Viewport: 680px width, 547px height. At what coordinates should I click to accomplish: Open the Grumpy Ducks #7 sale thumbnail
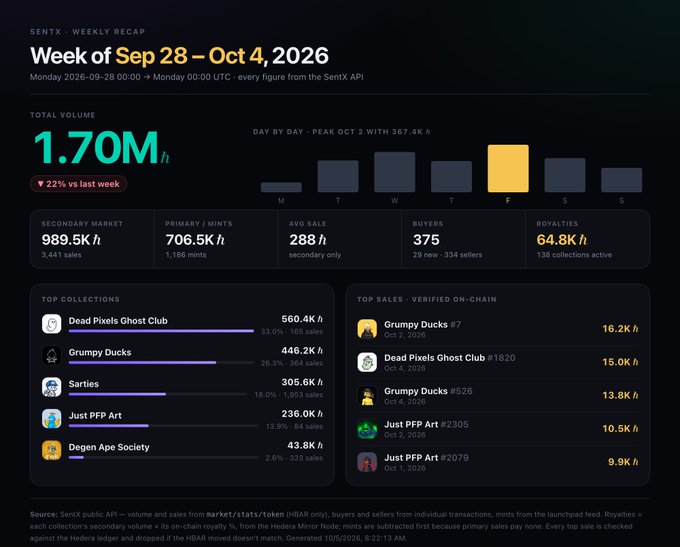point(367,329)
